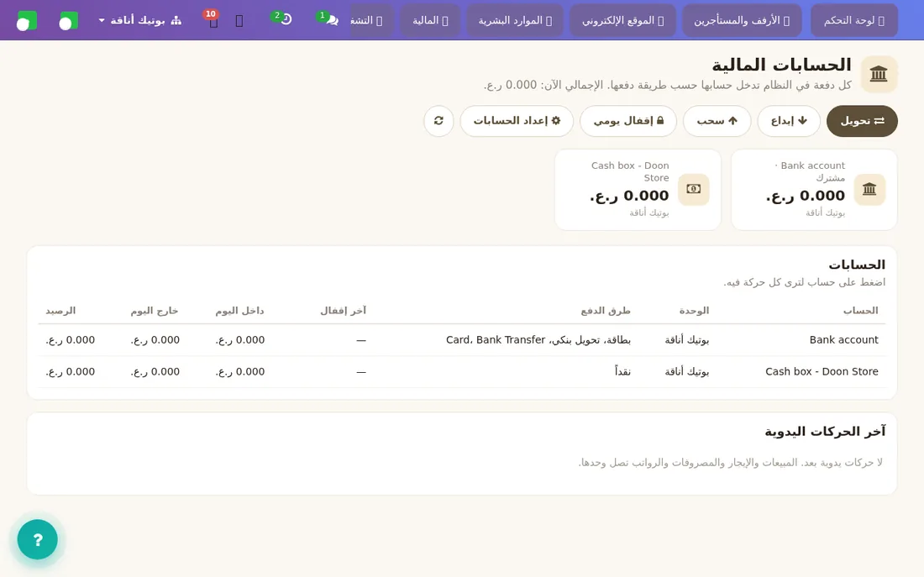Open the Bank account summary card
924x577 pixels.
pyautogui.click(x=814, y=189)
